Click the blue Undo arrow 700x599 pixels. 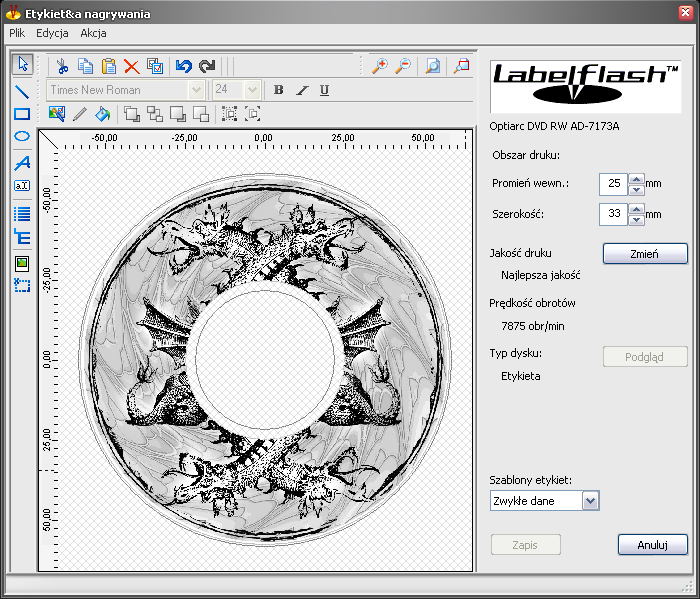(183, 66)
